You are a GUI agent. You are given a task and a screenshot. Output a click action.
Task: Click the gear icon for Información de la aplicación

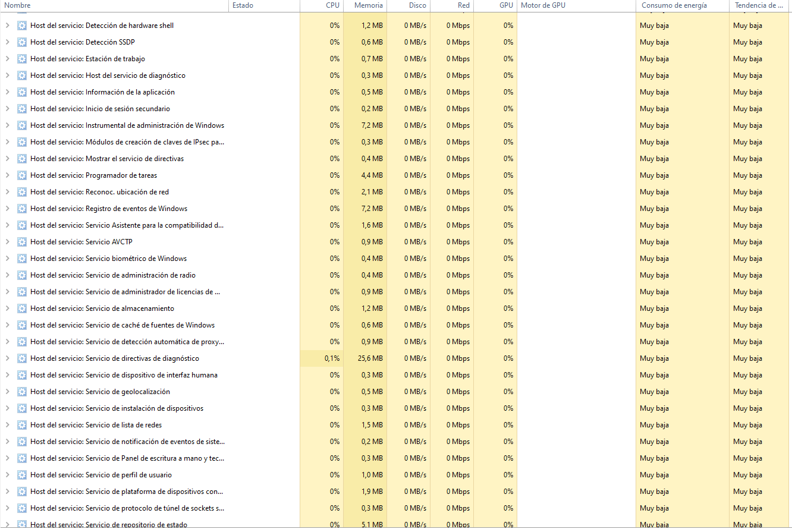tap(22, 92)
